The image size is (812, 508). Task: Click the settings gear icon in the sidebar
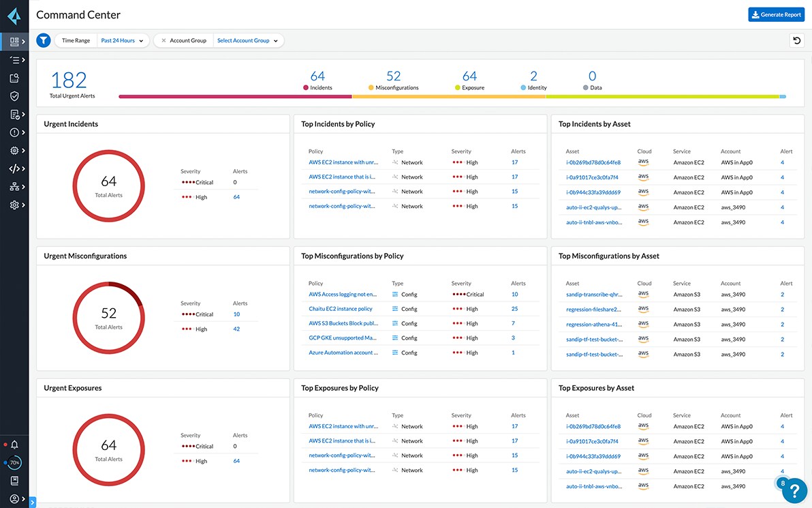(x=14, y=205)
